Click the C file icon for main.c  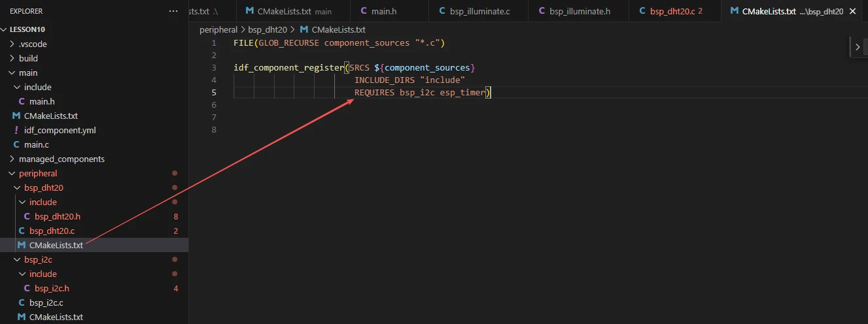(16, 144)
